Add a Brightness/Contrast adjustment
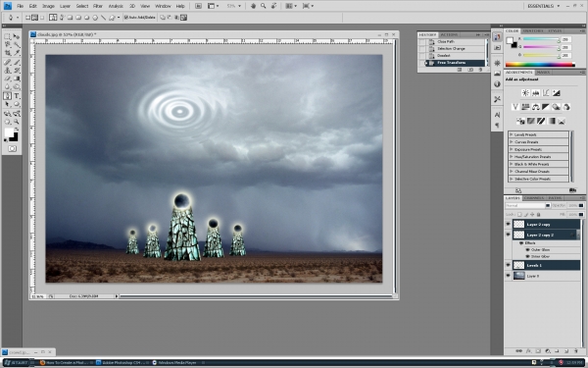The height and width of the screenshot is (368, 588). (525, 93)
